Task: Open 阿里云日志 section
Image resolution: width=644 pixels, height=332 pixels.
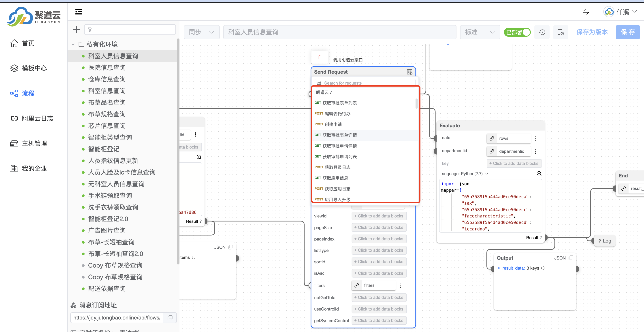Action: pos(32,118)
